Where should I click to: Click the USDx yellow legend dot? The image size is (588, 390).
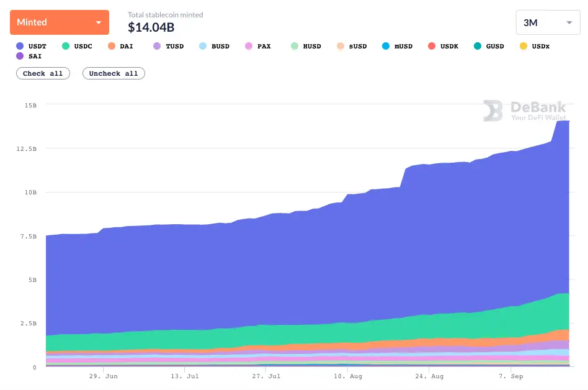pos(523,46)
